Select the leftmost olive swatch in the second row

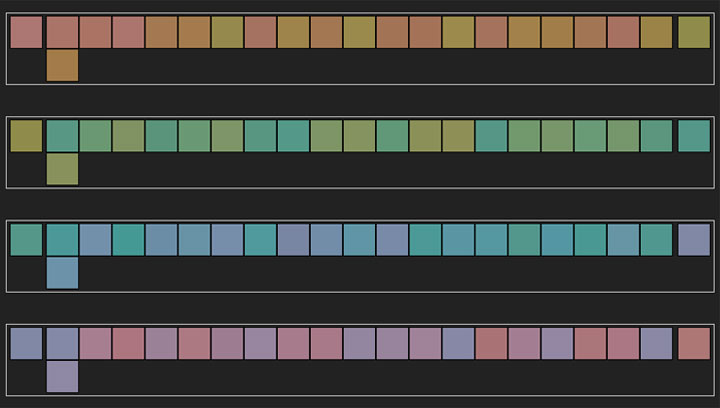[26, 136]
